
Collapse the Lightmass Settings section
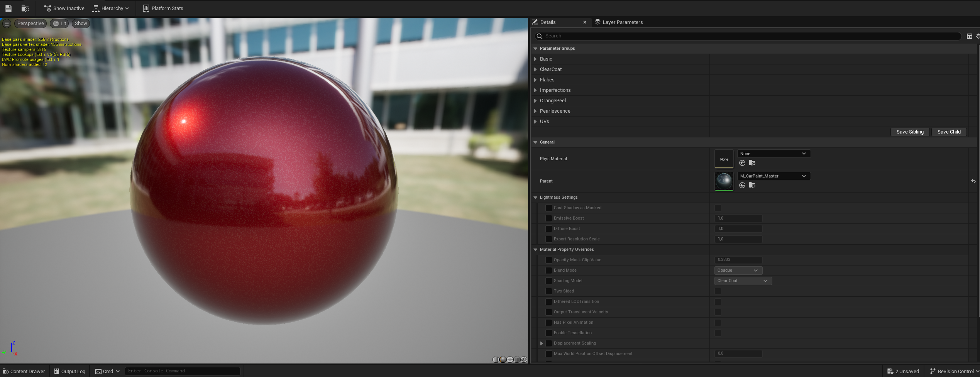pos(535,198)
